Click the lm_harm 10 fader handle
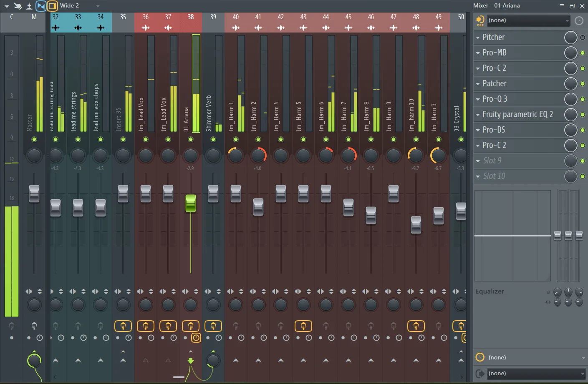Image resolution: width=588 pixels, height=384 pixels. click(416, 225)
